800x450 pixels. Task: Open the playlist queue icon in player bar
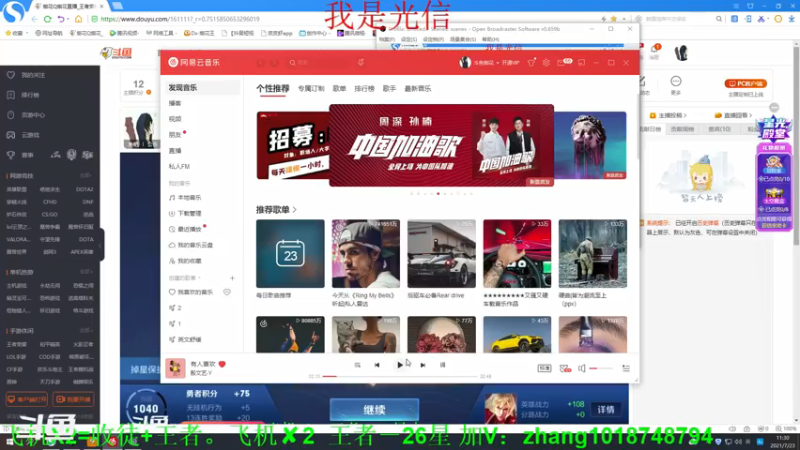pos(626,368)
